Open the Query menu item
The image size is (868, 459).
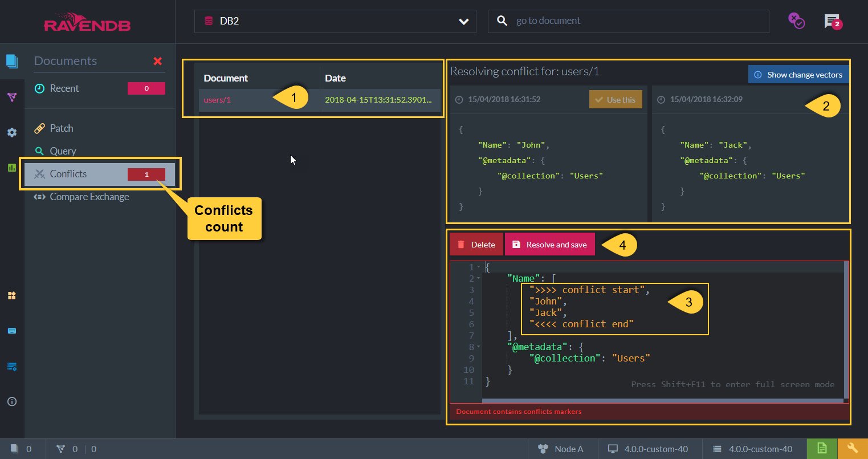point(100,151)
